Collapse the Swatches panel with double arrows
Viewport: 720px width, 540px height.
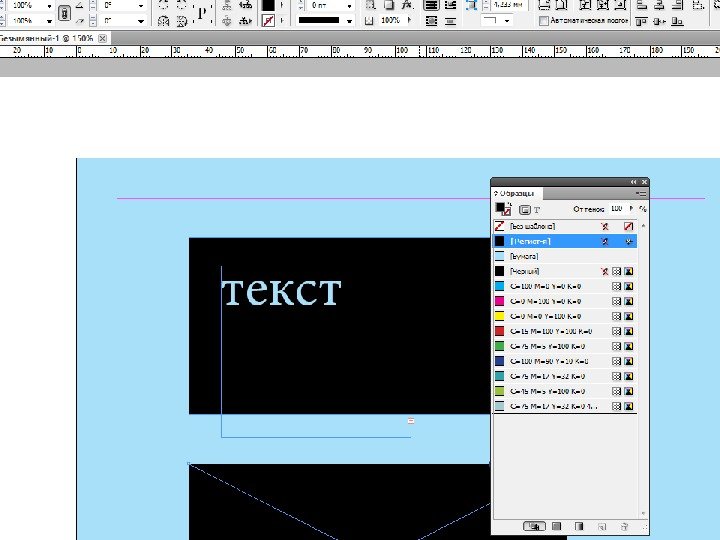[x=634, y=182]
